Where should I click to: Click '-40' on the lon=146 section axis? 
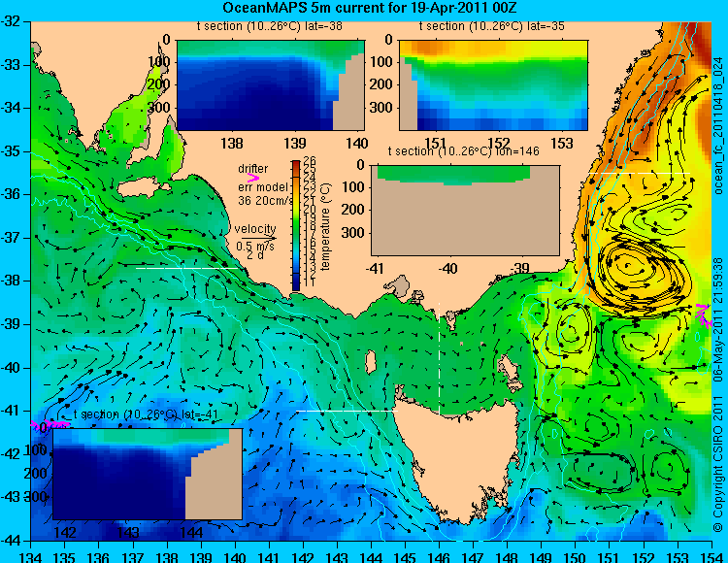click(447, 268)
